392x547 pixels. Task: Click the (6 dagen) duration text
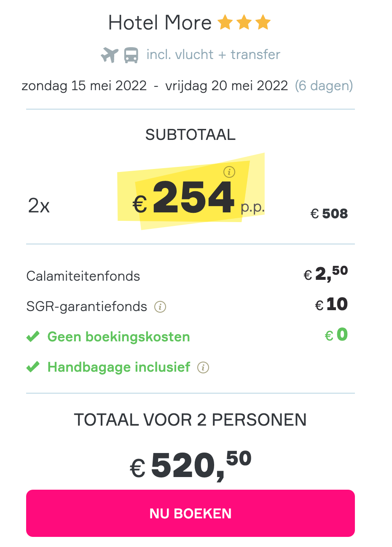tap(324, 86)
